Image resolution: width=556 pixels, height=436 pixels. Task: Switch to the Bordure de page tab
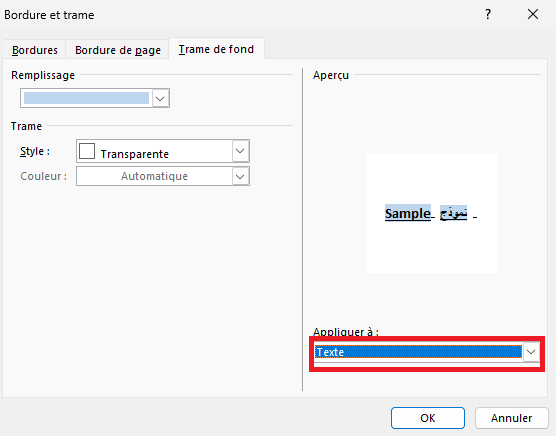pos(118,50)
